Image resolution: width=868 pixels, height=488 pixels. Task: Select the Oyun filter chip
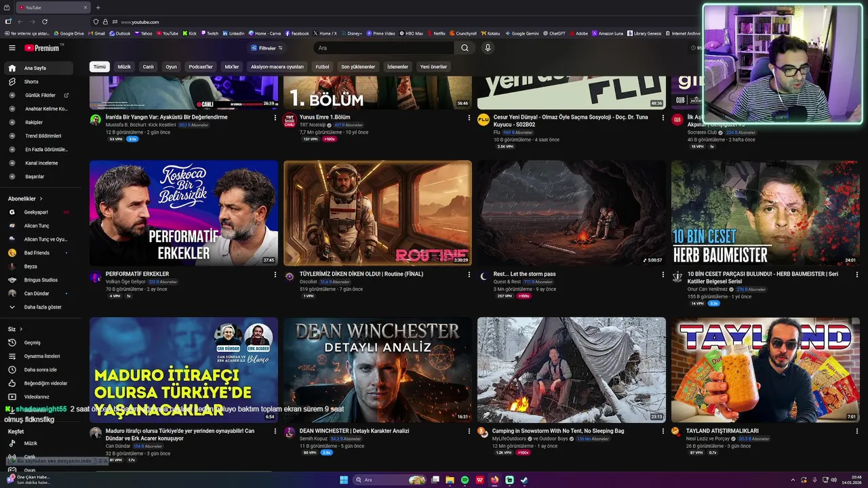[172, 67]
